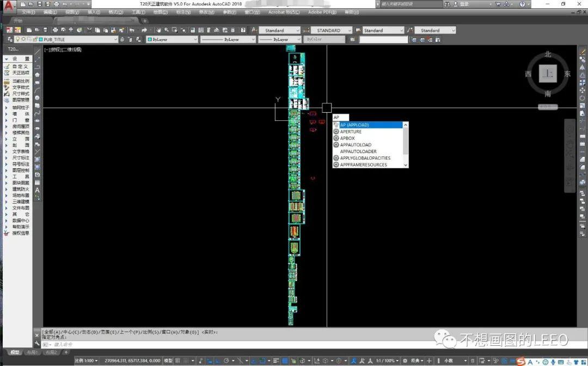
Task: Open the 文件(F) menu
Action: [28, 13]
